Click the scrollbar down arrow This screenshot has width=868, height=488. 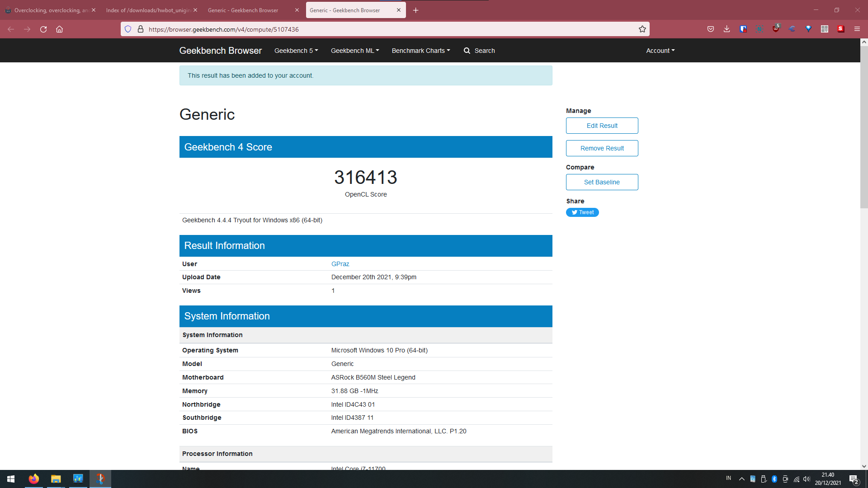864,466
